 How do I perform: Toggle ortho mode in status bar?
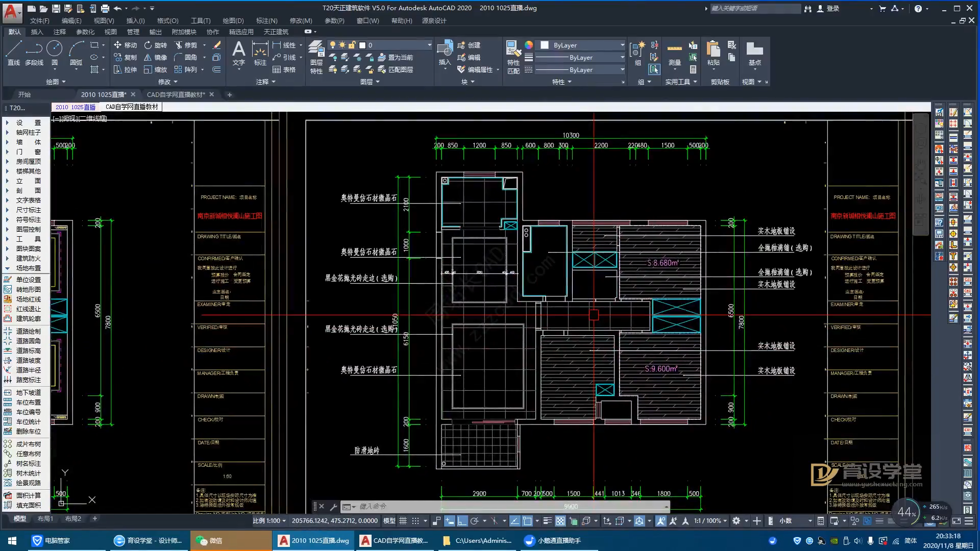pos(462,521)
